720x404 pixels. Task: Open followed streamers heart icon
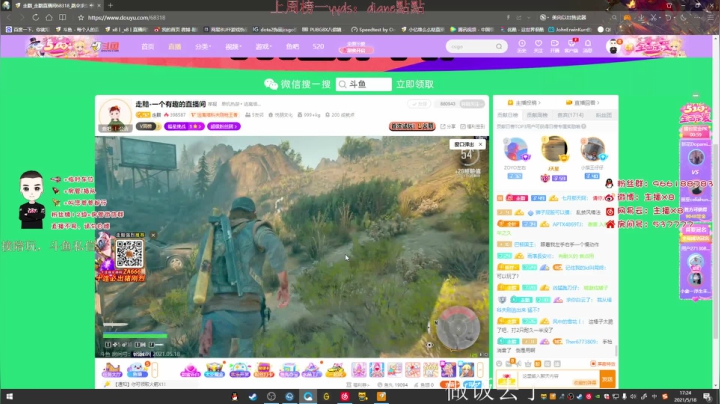point(538,45)
